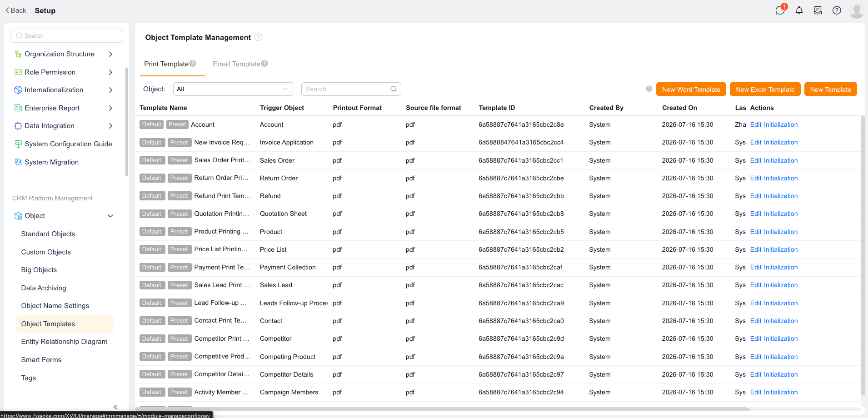The image size is (868, 418).
Task: Click Initialization for Campaign Members row
Action: click(x=781, y=392)
